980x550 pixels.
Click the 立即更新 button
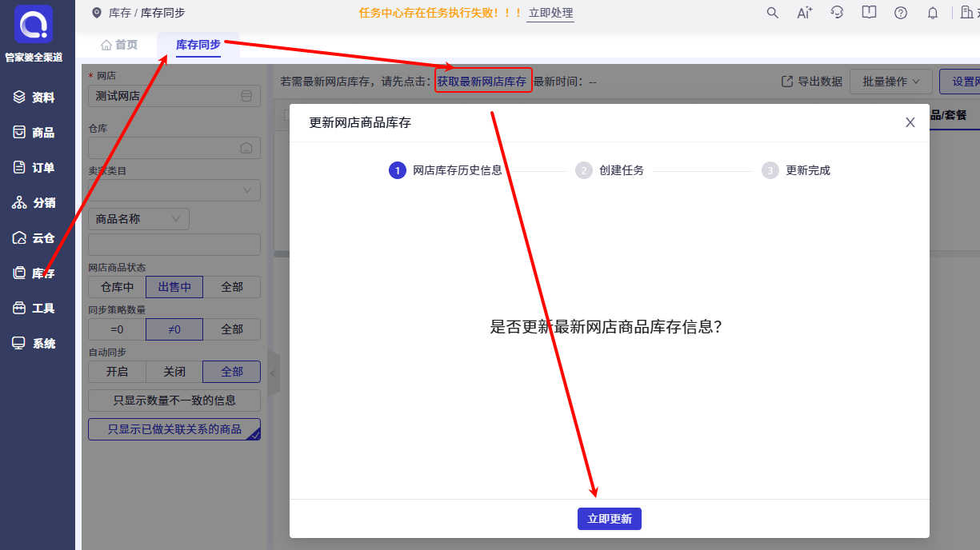(610, 519)
